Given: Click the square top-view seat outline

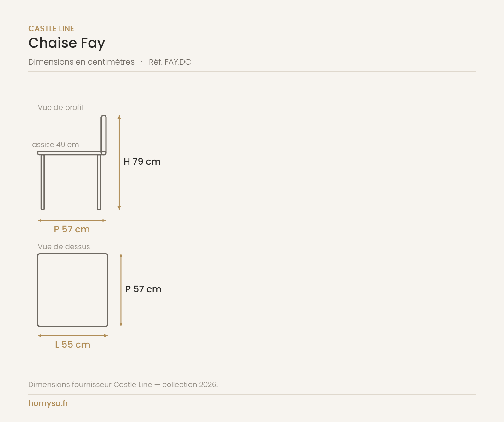Looking at the screenshot, I should (x=73, y=290).
